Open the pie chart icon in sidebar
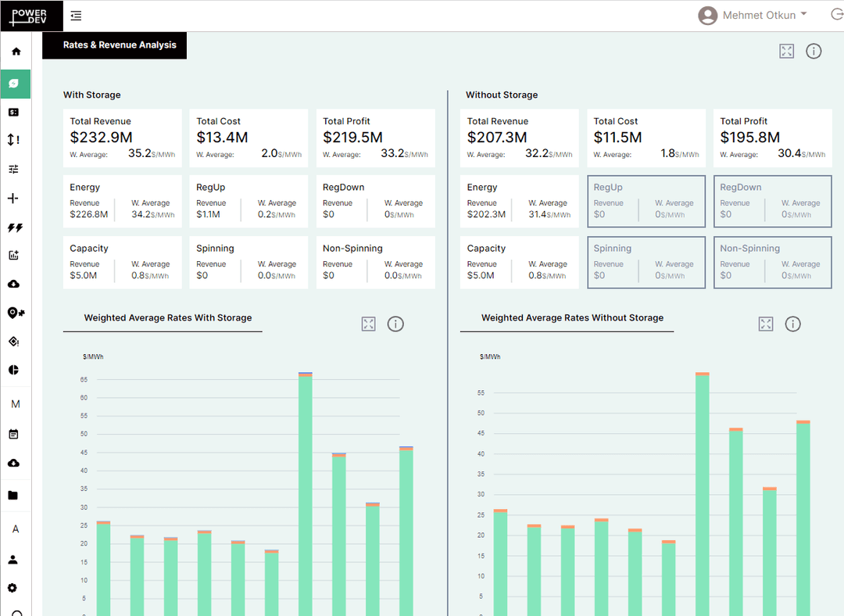This screenshot has width=844, height=616. tap(13, 370)
